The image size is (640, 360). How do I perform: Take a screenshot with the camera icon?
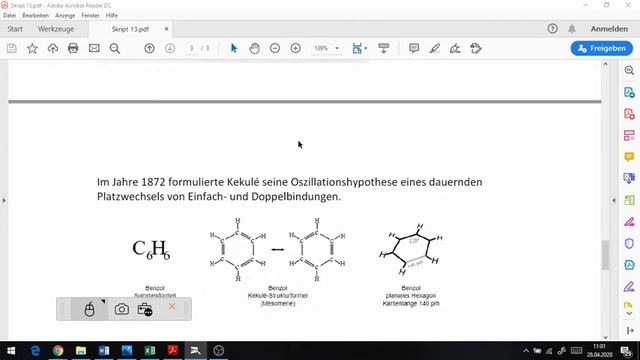[x=121, y=309]
